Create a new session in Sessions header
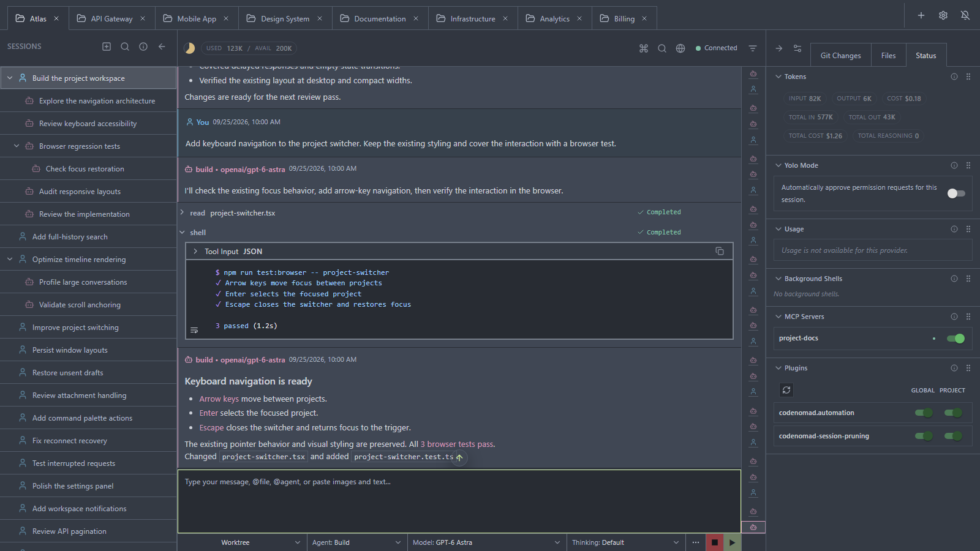Image resolution: width=980 pixels, height=551 pixels. [107, 47]
